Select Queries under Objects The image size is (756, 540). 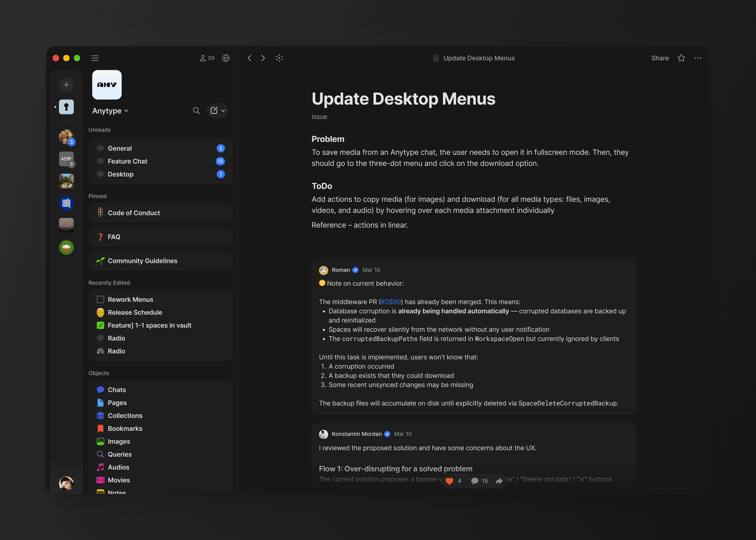pos(160,454)
